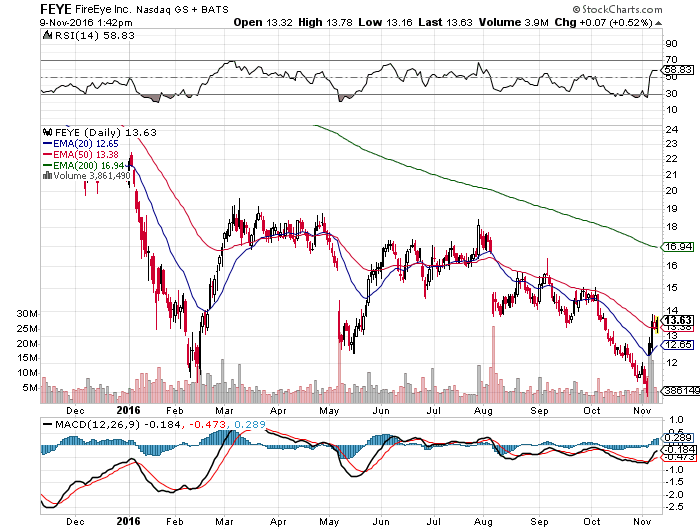The height and width of the screenshot is (530, 700).
Task: Click the RSI(14) 58.83 label
Action: click(x=94, y=36)
